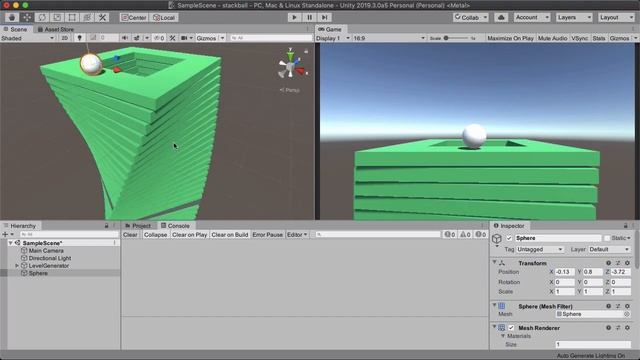
Task: Toggle VSync in Game view
Action: tap(580, 38)
